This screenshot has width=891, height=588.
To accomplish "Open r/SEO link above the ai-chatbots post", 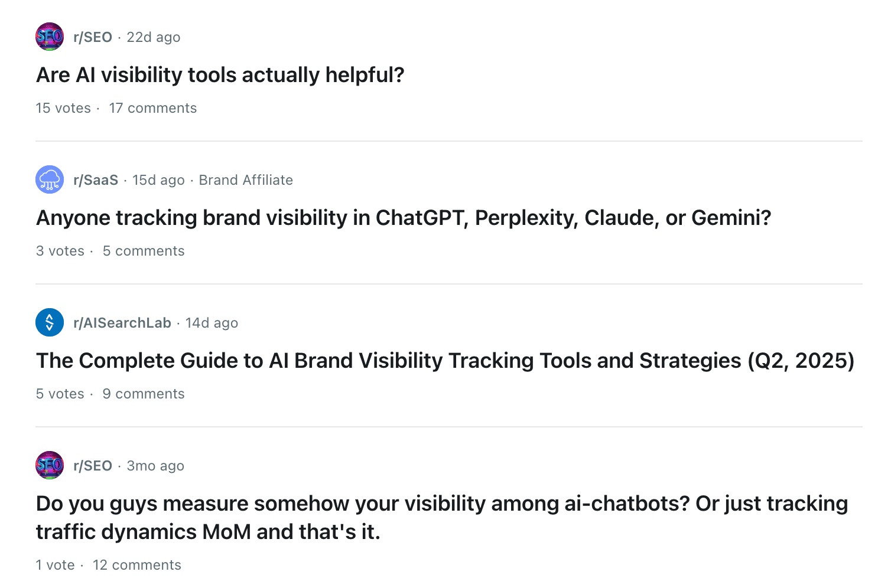I will point(93,466).
